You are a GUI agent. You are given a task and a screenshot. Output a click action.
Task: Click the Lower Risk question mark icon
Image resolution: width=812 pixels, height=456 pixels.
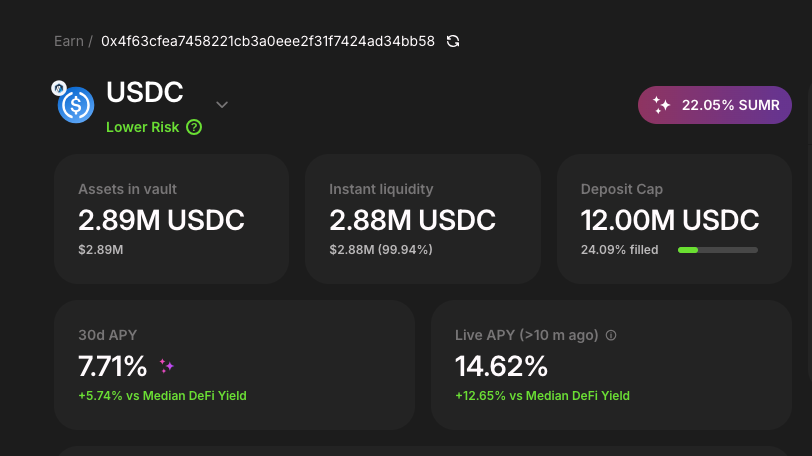tap(194, 127)
